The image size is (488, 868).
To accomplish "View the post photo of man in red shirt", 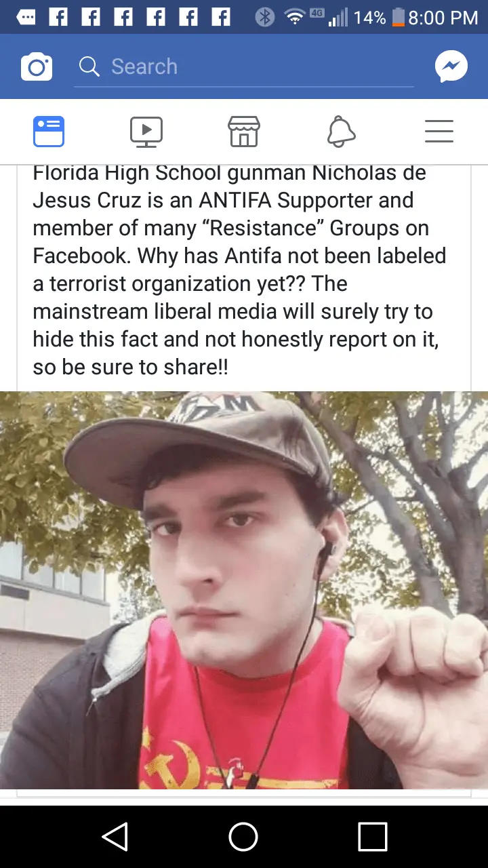I will point(244,590).
